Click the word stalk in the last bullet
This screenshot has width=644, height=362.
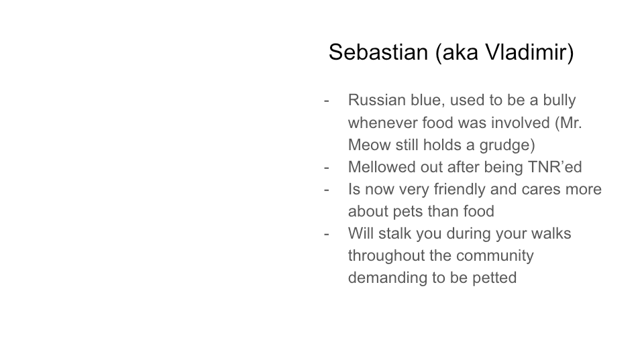[x=394, y=233]
